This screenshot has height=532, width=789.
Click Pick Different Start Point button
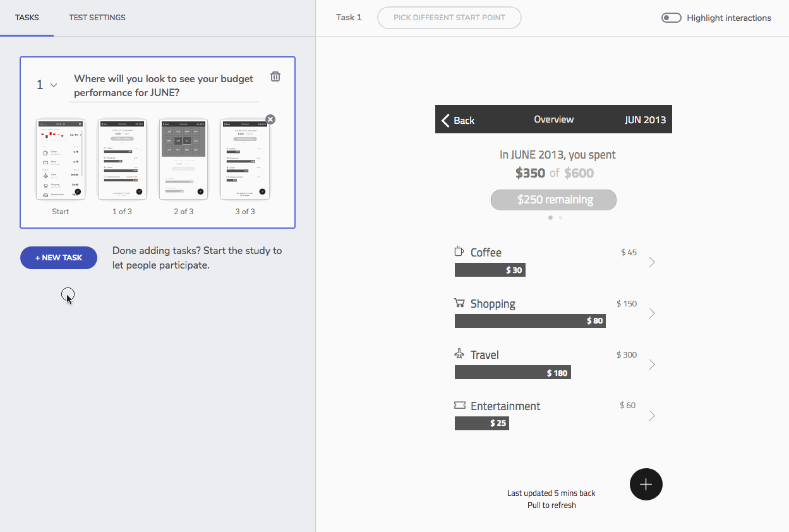(x=449, y=18)
